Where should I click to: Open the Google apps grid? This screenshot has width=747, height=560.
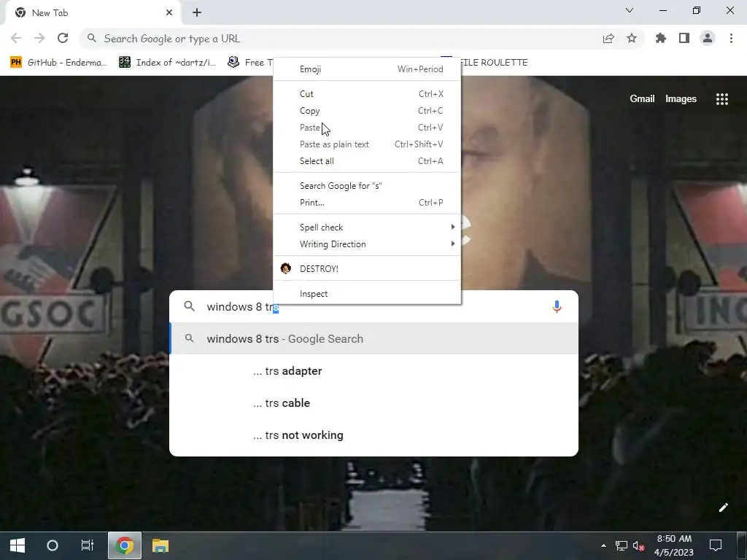[721, 98]
